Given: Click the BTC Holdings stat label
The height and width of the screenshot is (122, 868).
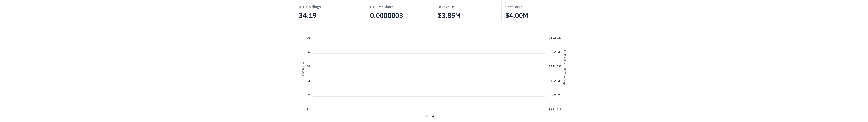Looking at the screenshot, I should (309, 7).
